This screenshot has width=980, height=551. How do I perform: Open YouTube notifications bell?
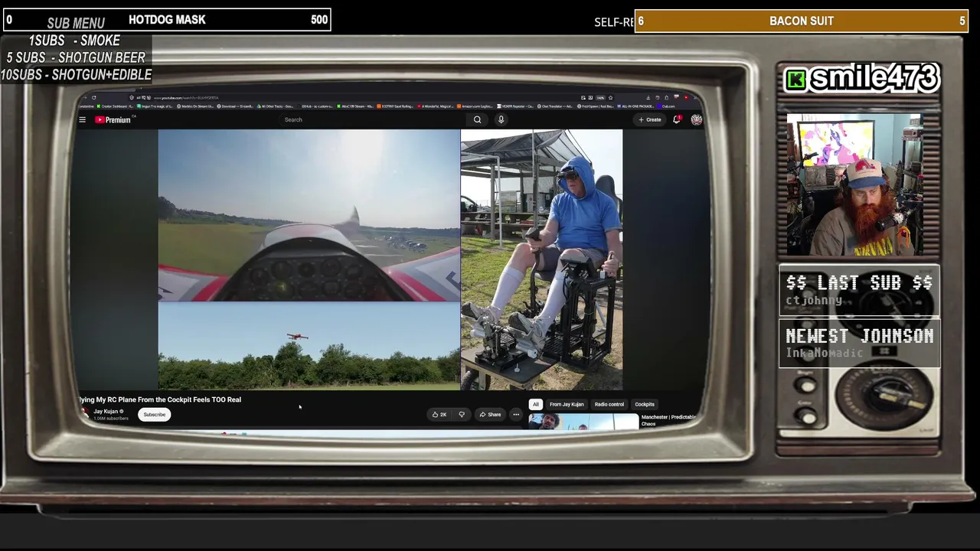click(677, 119)
